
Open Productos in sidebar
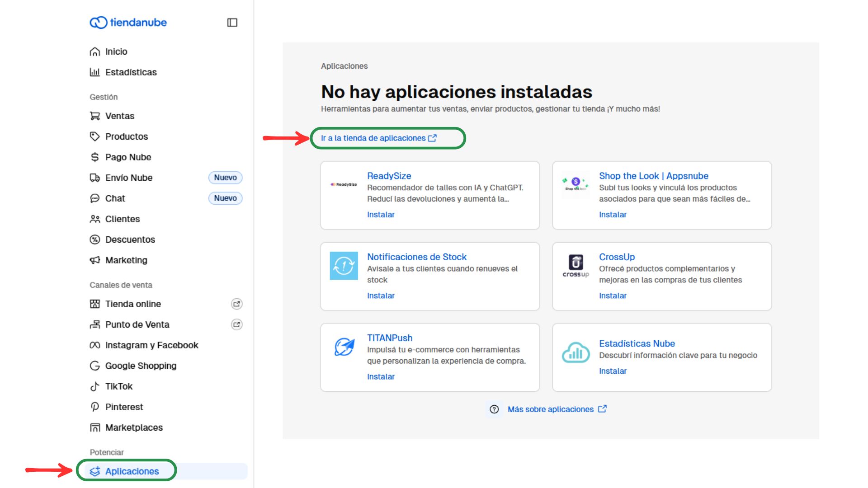pos(126,136)
